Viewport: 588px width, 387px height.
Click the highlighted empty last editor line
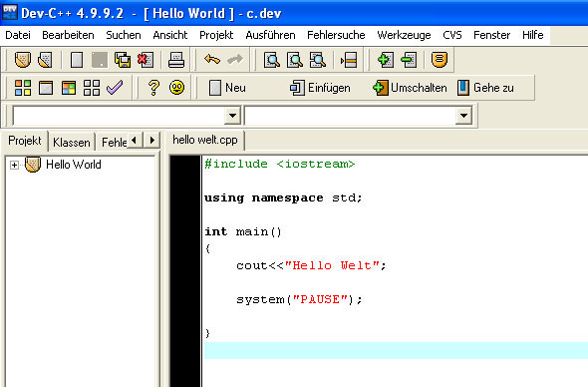pyautogui.click(x=396, y=350)
